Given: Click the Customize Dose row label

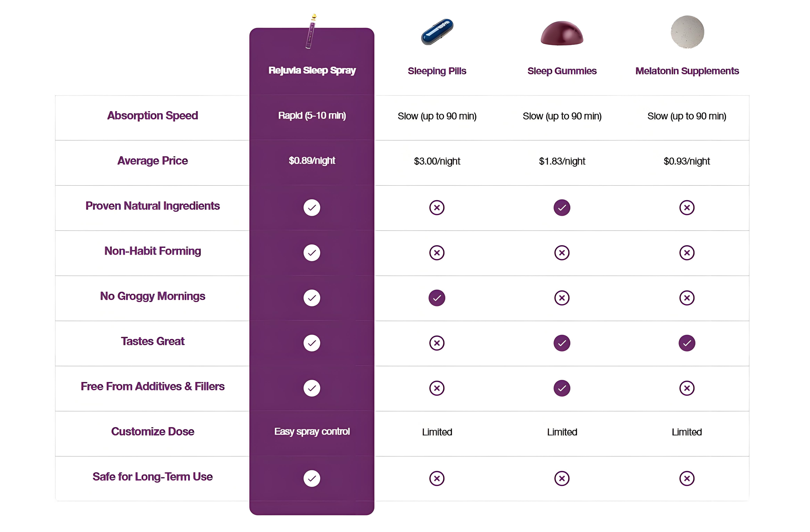Looking at the screenshot, I should (153, 432).
